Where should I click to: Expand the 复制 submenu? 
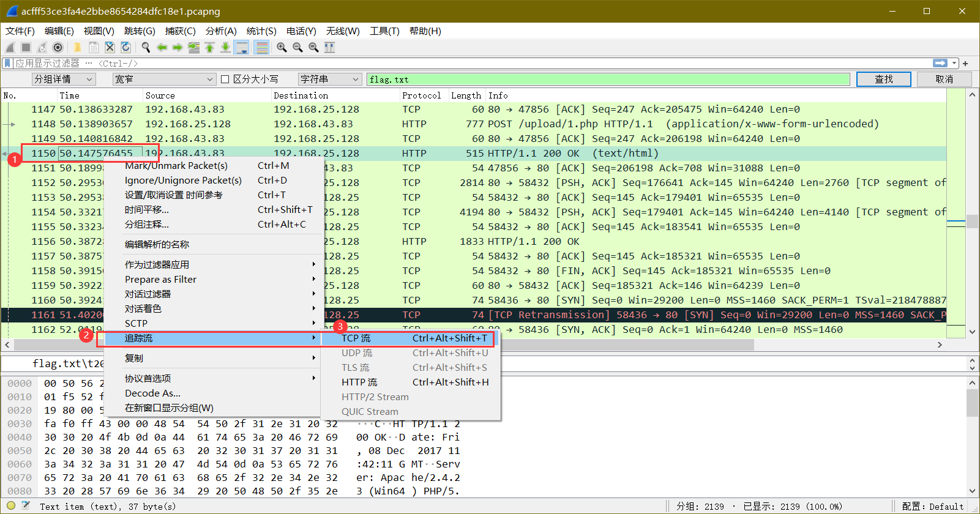[x=214, y=358]
